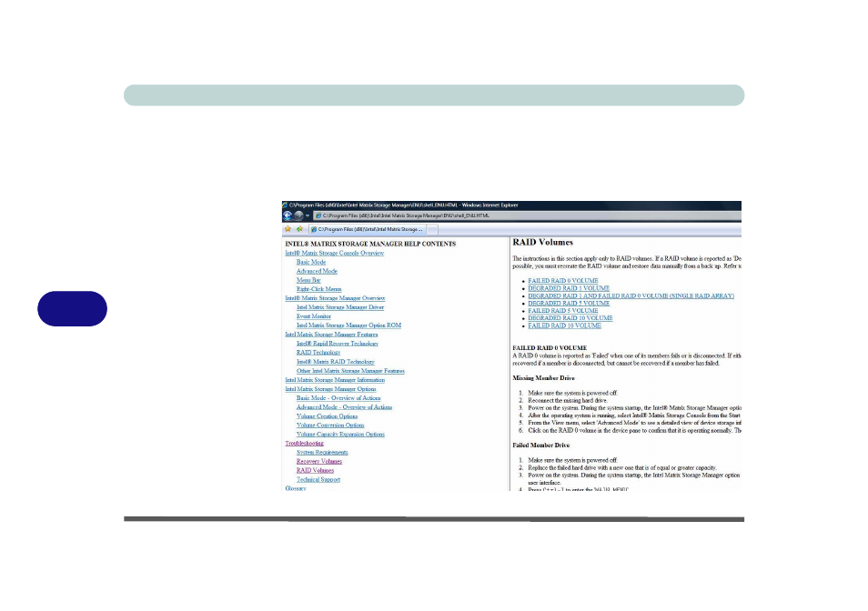Open Volume Capacity Expansion Options link
Image resolution: width=868 pixels, height=611 pixels.
tap(340, 435)
